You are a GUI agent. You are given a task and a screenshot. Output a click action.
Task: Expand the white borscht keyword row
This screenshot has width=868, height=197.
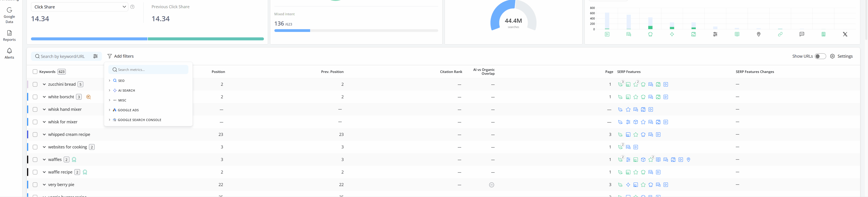point(44,97)
